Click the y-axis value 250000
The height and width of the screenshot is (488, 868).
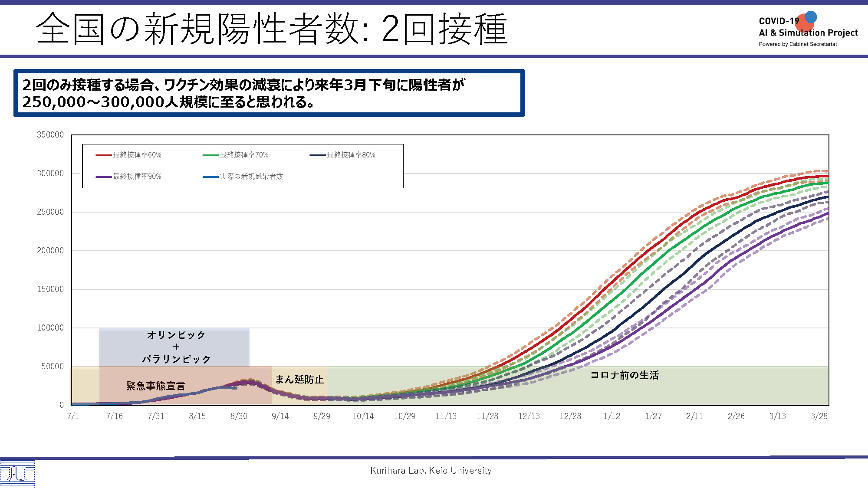[x=50, y=212]
